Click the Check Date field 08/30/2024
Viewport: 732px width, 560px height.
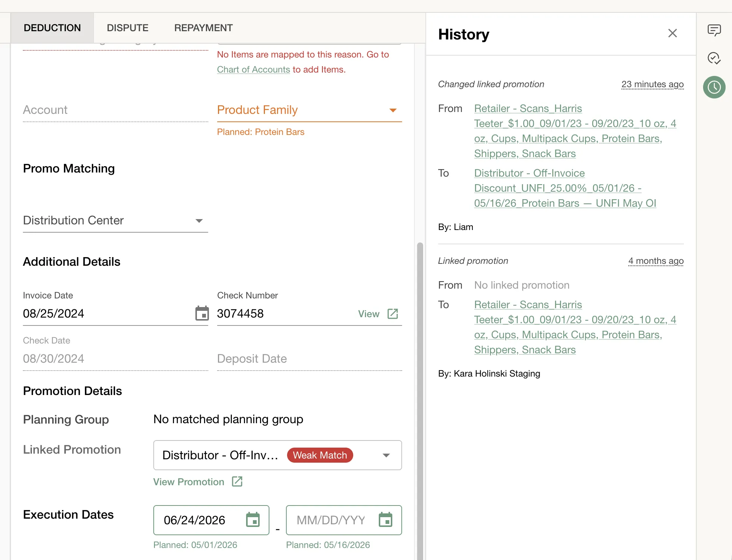pos(115,359)
